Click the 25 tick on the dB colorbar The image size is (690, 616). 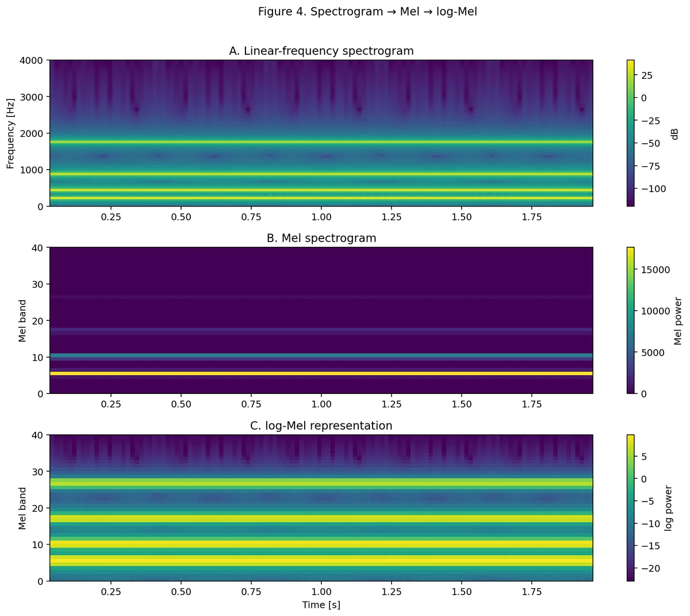tap(646, 75)
